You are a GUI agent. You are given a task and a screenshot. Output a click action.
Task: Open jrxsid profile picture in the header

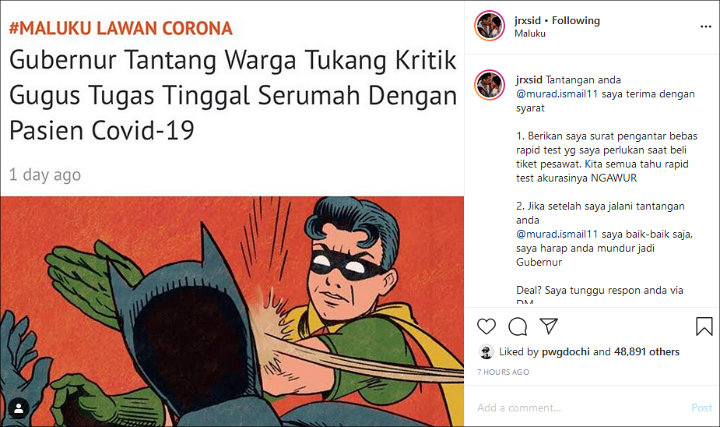[x=489, y=26]
